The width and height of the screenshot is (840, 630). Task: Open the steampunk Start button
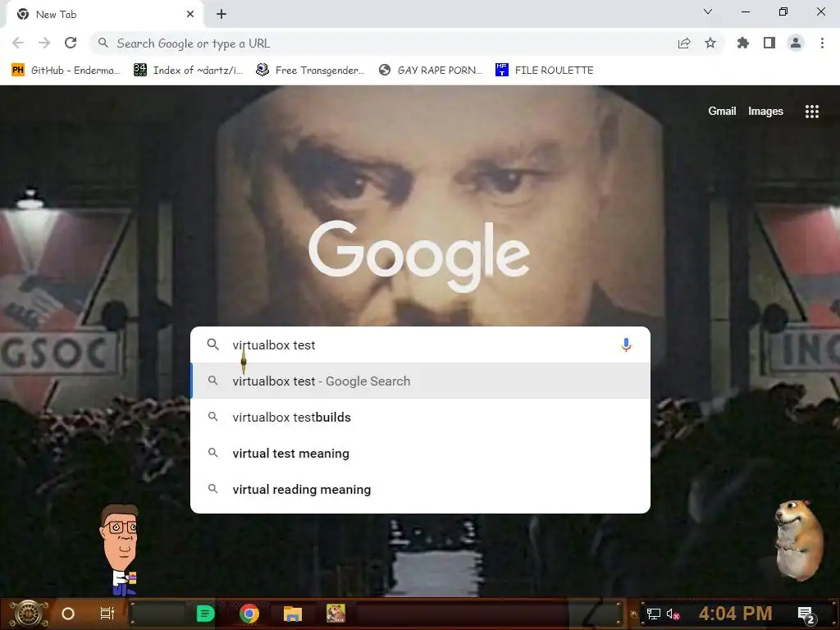pos(29,614)
